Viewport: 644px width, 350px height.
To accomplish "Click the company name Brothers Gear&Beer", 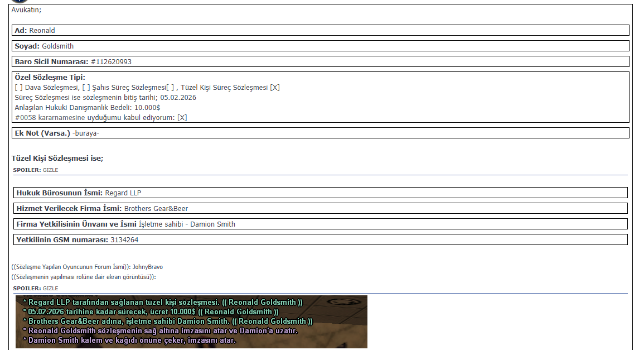I will click(156, 209).
